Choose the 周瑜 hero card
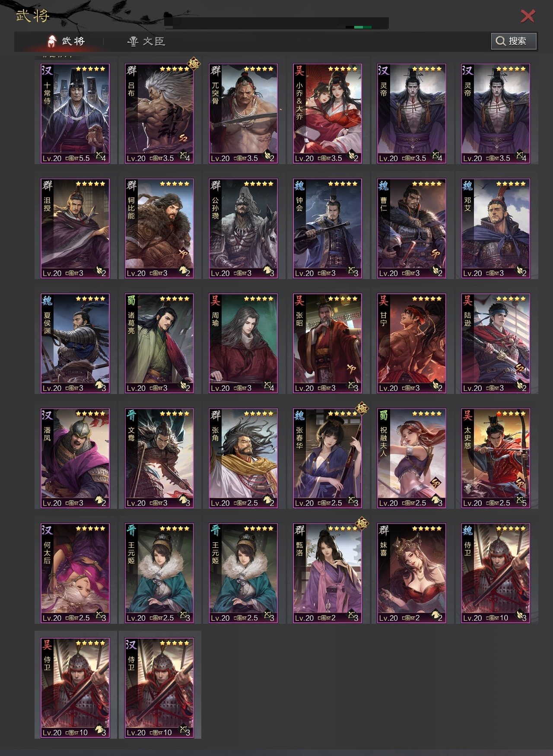The width and height of the screenshot is (553, 756). (x=243, y=343)
